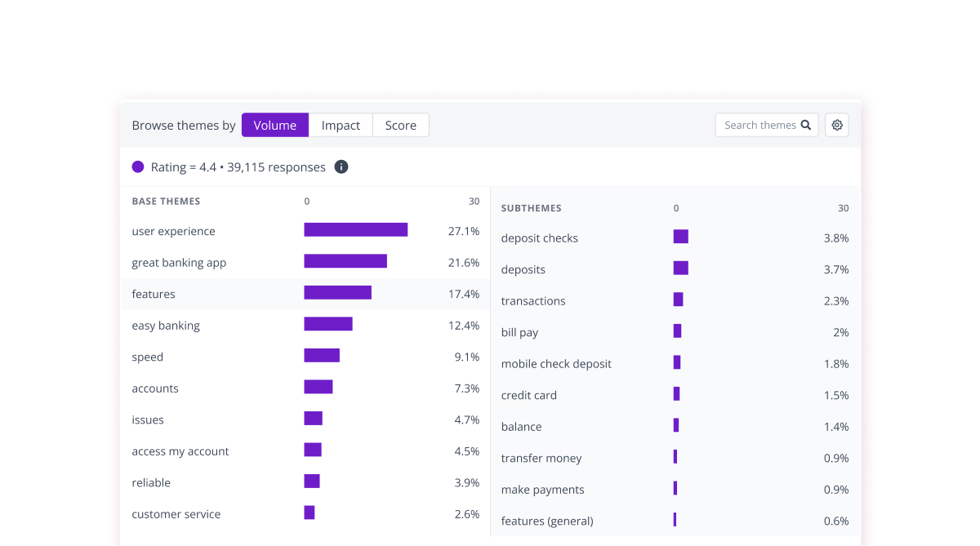This screenshot has width=980, height=546.
Task: Select the Volume tab
Action: pos(274,125)
